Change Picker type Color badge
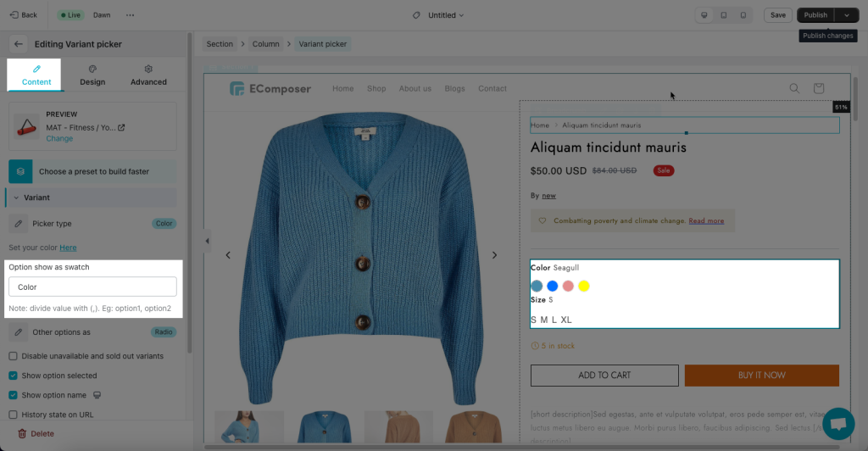Screen dimensions: 868x451 (x=164, y=224)
